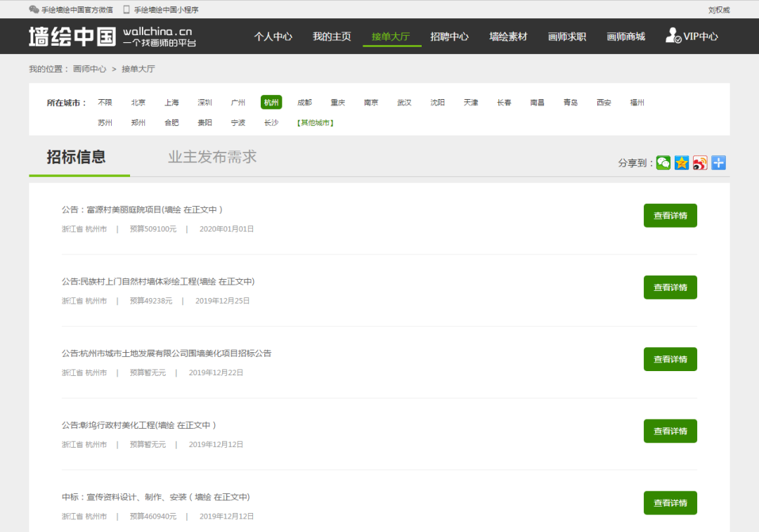Filter by city 天津
Viewport: 759px width, 532px height.
tap(471, 103)
